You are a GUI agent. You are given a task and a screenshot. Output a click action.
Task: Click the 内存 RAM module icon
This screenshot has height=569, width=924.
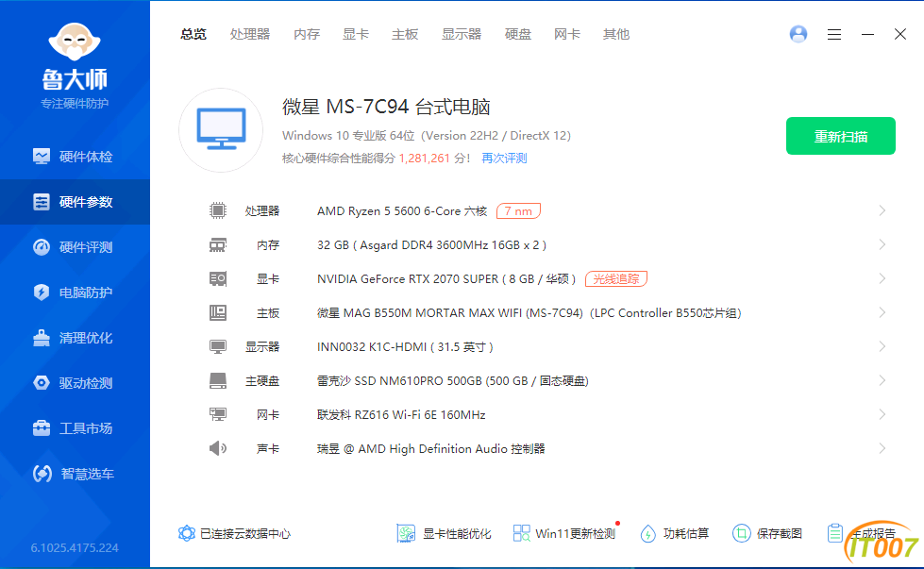pyautogui.click(x=218, y=245)
